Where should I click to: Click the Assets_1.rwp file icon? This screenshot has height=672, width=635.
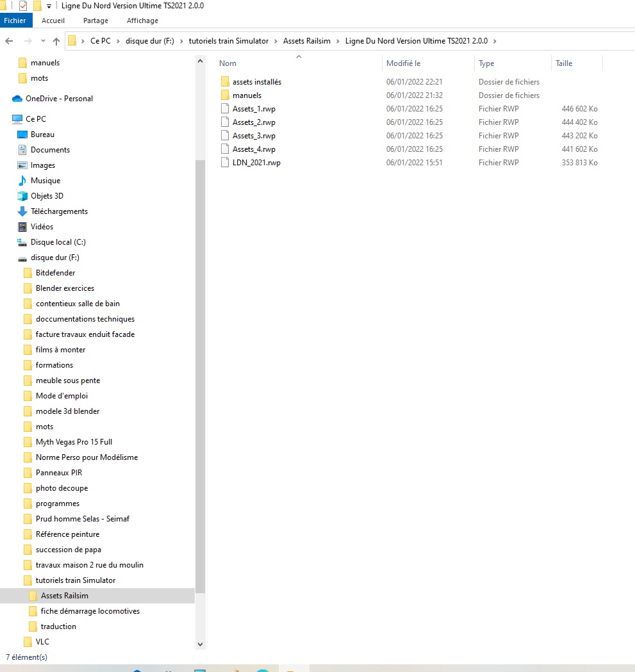[x=224, y=109]
